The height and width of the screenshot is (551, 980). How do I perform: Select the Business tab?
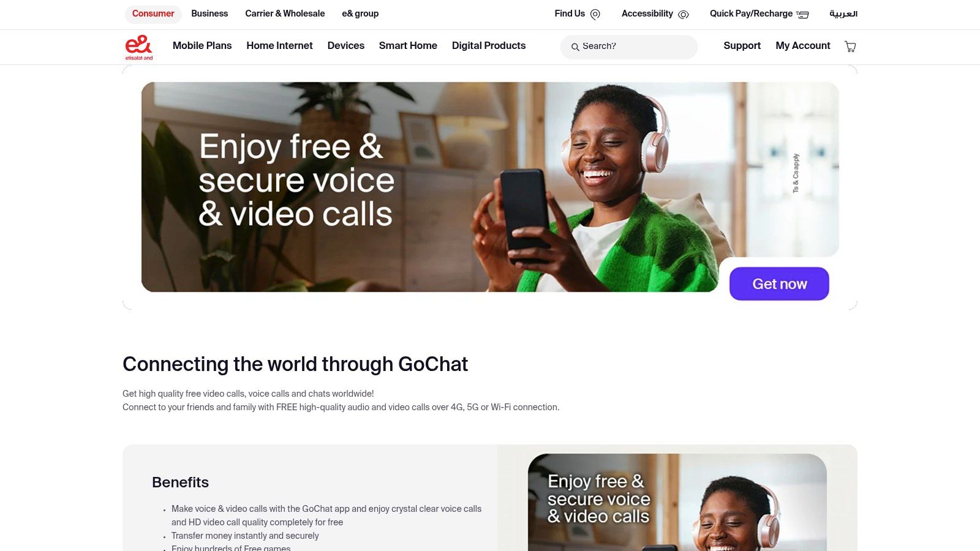[x=209, y=13]
